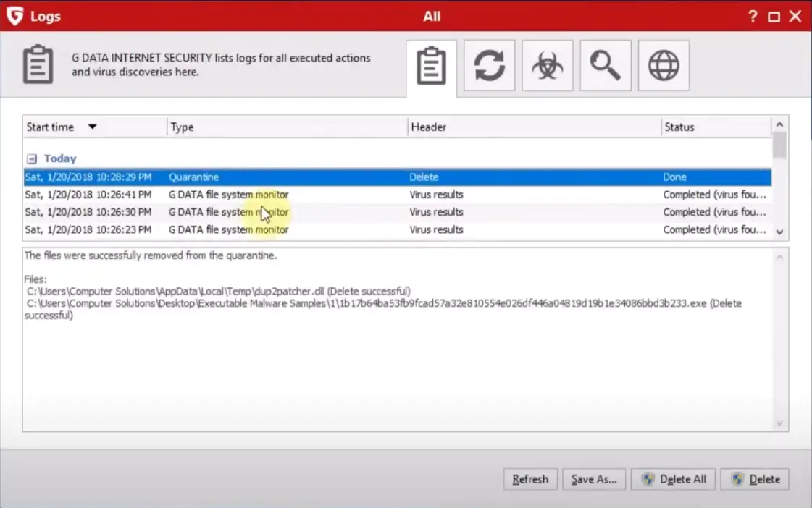Image resolution: width=812 pixels, height=508 pixels.
Task: Collapse the Today group
Action: coord(31,158)
